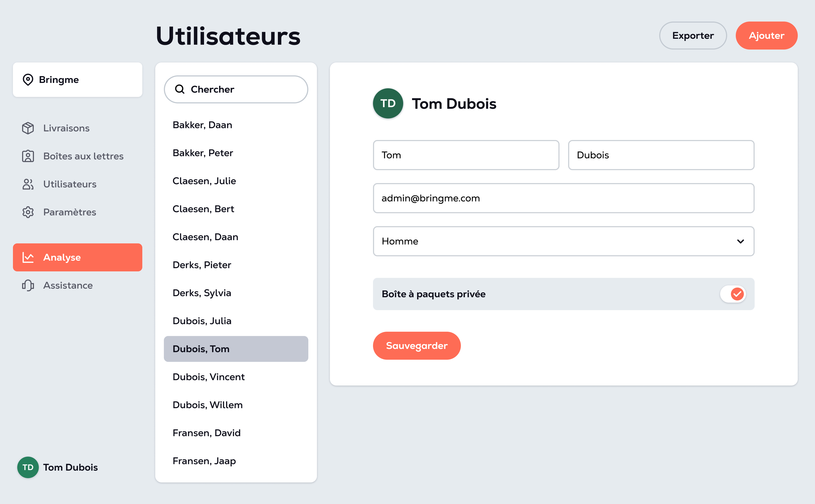Screen dimensions: 815x504
Task: Click the Boîtes aux lettres mailbox icon
Action: (28, 156)
